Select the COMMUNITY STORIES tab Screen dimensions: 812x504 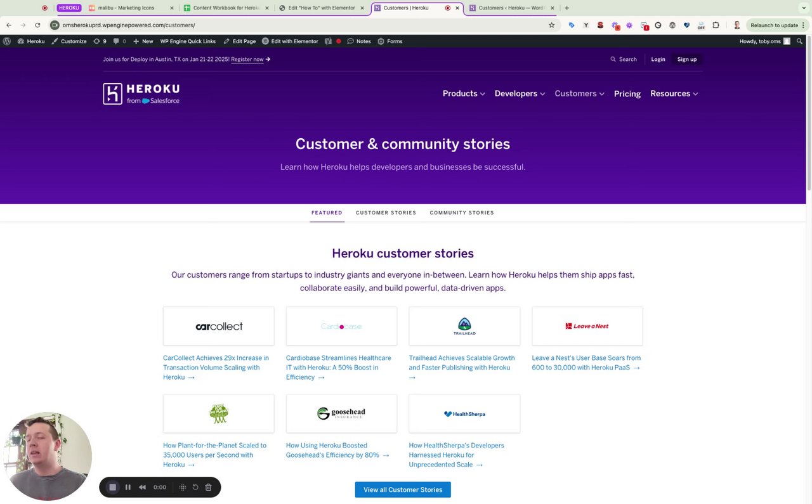coord(462,213)
